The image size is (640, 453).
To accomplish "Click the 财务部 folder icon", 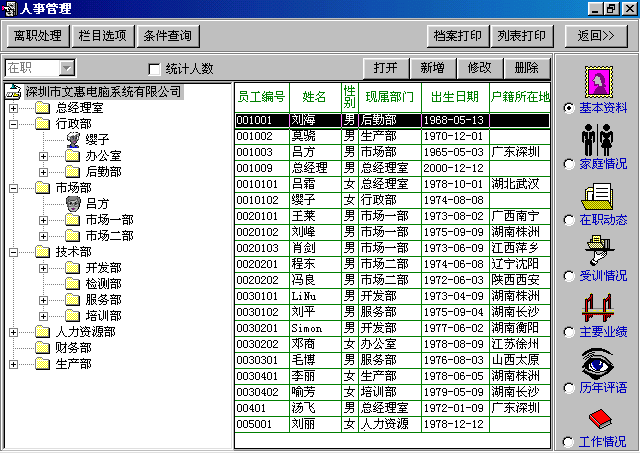I will coord(42,348).
